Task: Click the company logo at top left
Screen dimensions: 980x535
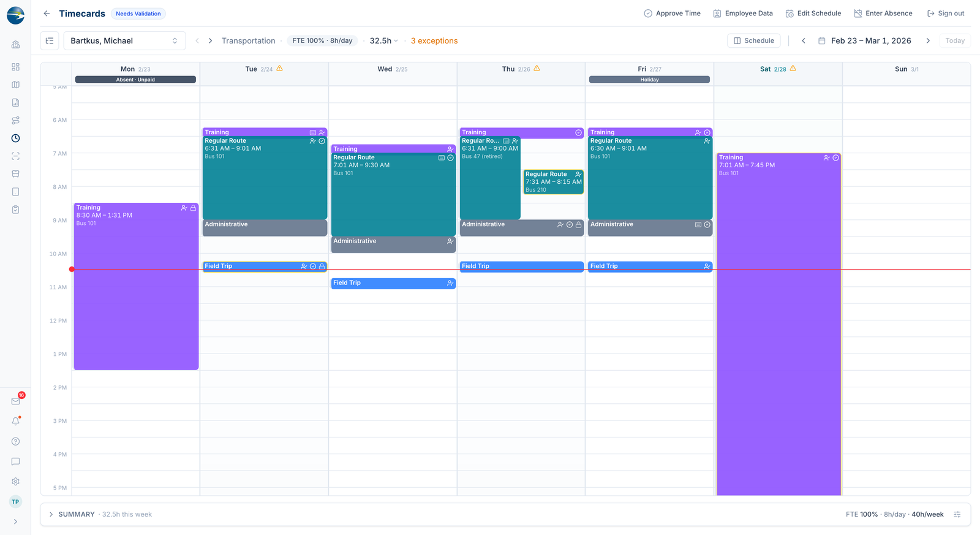Action: click(15, 15)
